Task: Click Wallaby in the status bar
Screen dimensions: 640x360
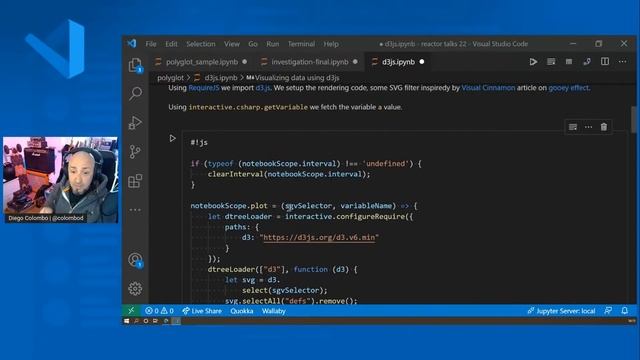Action: [x=273, y=311]
